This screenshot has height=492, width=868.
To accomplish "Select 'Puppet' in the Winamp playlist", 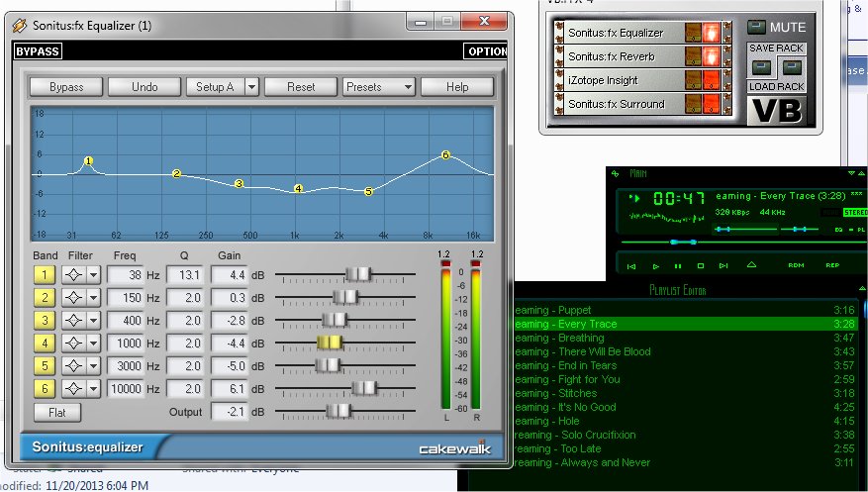I will 575,310.
